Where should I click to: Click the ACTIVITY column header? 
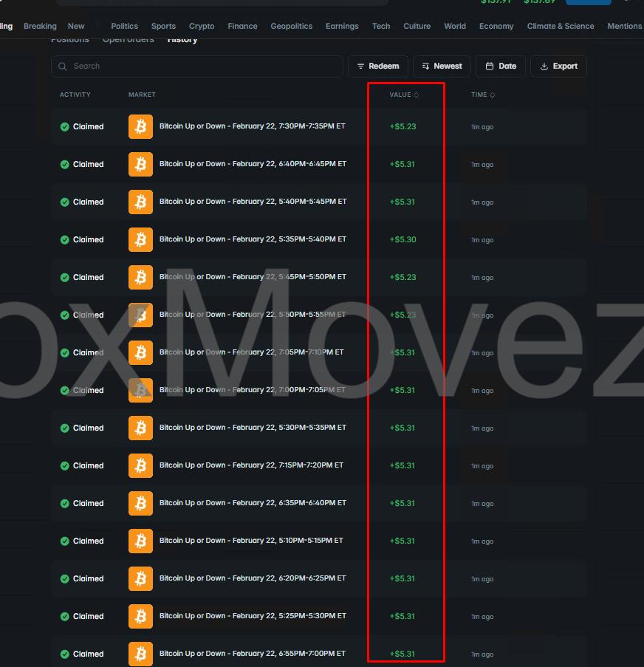click(75, 95)
